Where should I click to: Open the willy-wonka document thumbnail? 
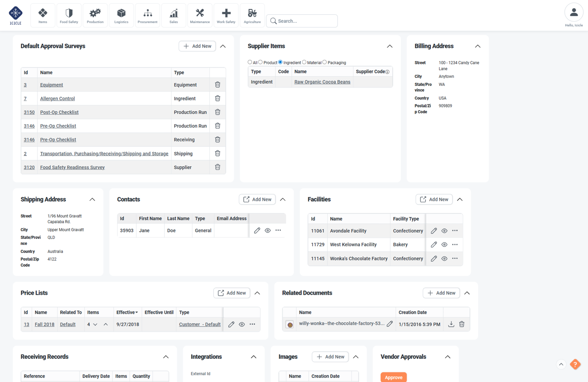pyautogui.click(x=290, y=324)
